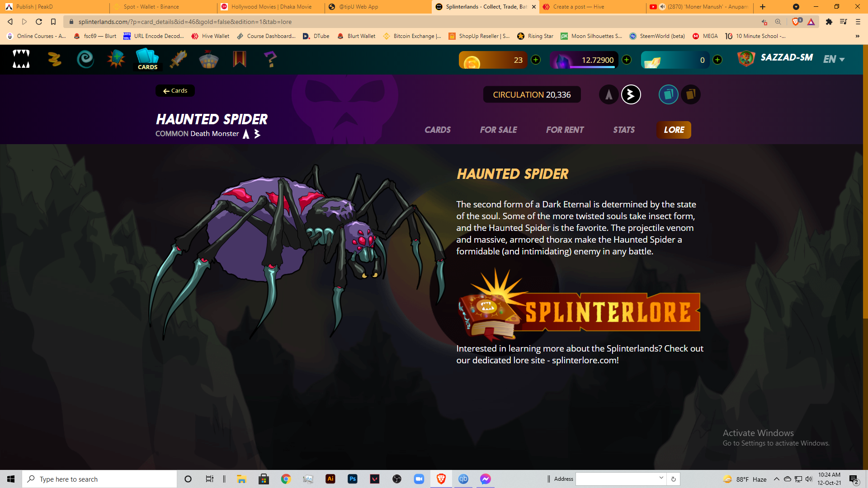Expand the EN language dropdown
Image resolution: width=868 pixels, height=488 pixels.
[x=834, y=59]
